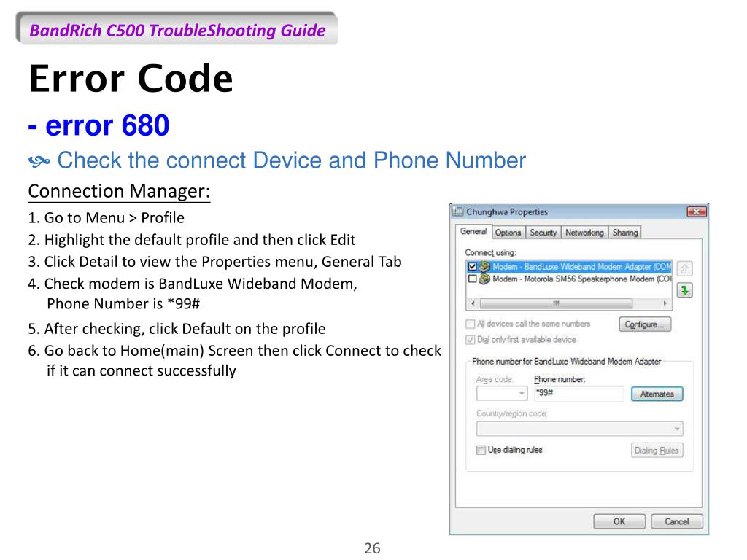This screenshot has height=560, width=747.
Task: Toggle All devices call the same numbers
Action: point(471,324)
